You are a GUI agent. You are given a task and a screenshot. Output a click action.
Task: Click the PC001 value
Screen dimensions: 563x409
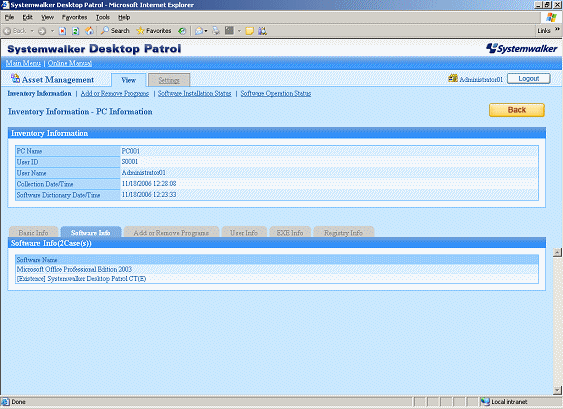(131, 151)
